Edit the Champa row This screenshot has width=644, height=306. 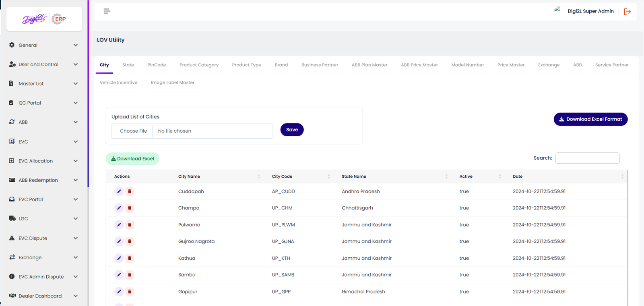(x=119, y=208)
